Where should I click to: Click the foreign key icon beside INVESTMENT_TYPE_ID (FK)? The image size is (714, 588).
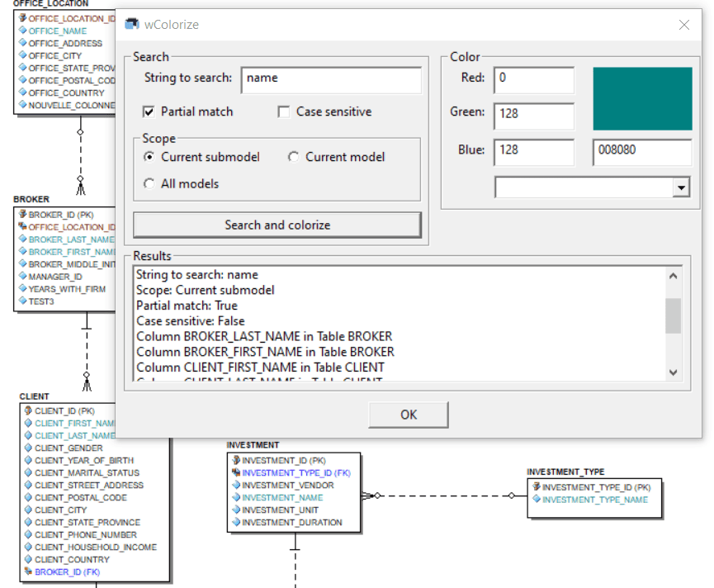click(x=236, y=472)
